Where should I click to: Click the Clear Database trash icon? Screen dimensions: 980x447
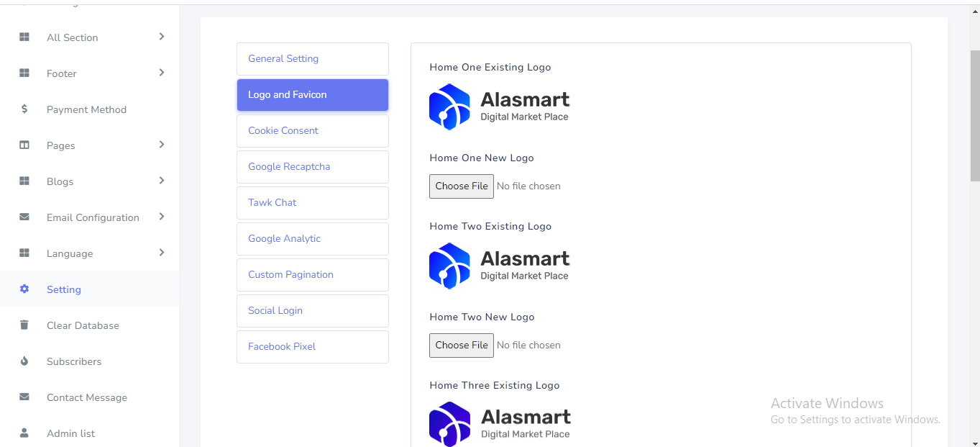(x=24, y=325)
